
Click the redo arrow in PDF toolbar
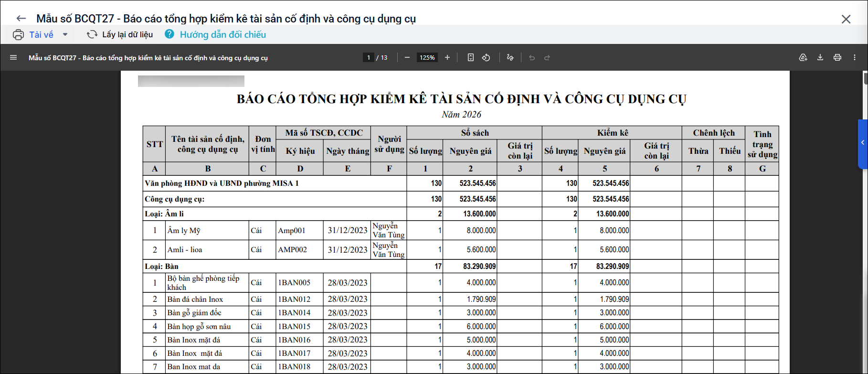(547, 57)
